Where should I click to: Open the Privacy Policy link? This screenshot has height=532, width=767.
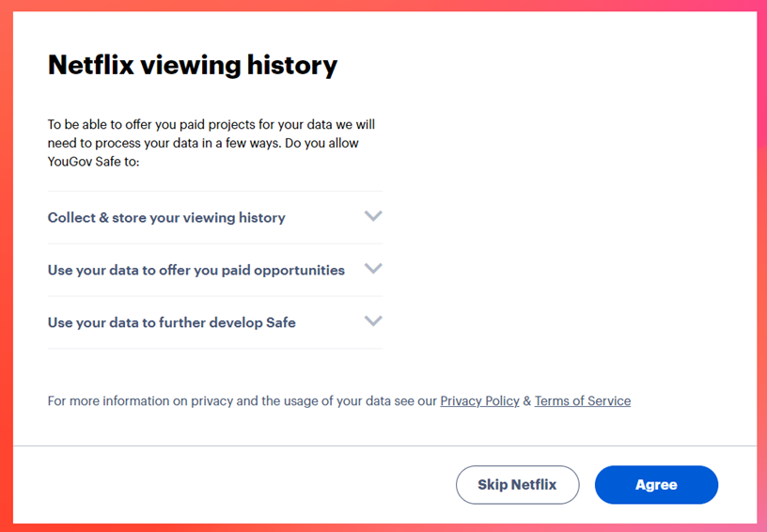tap(479, 400)
